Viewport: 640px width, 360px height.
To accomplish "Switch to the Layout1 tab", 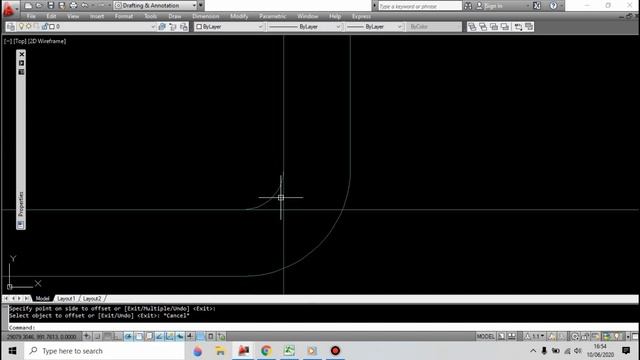I will pos(66,299).
